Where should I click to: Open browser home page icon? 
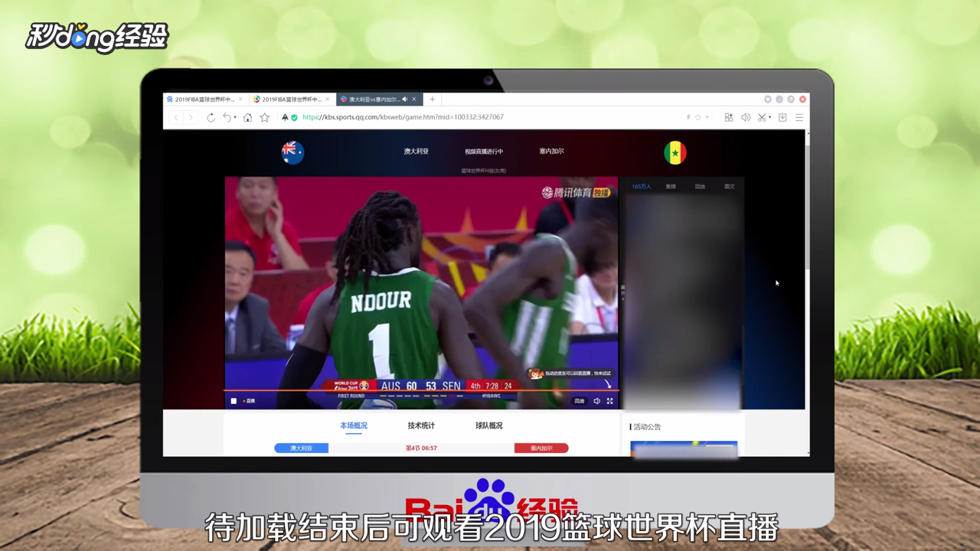coord(247,117)
